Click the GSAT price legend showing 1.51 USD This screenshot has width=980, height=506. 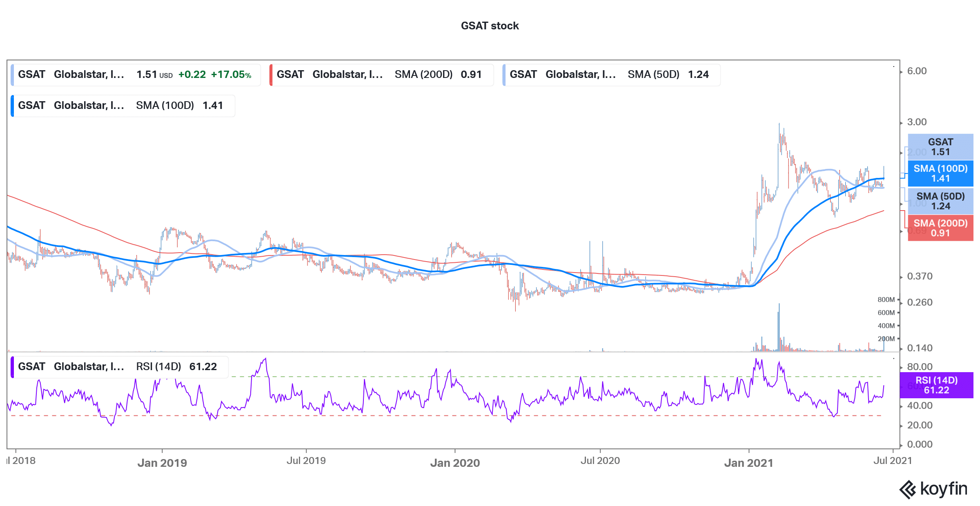(136, 75)
